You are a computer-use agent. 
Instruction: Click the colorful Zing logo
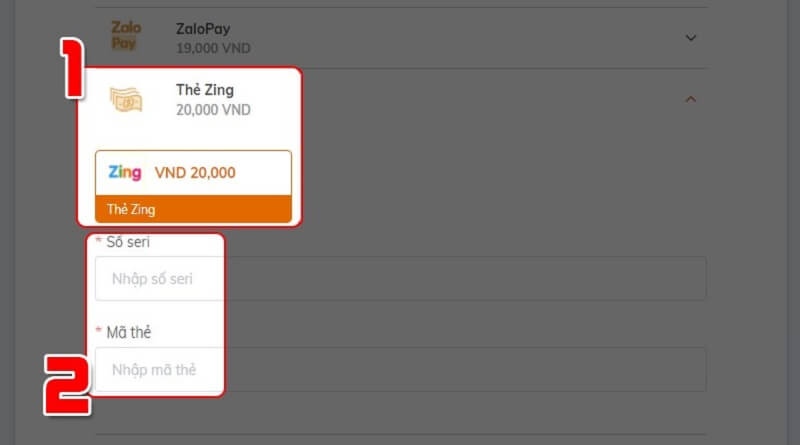(x=125, y=172)
